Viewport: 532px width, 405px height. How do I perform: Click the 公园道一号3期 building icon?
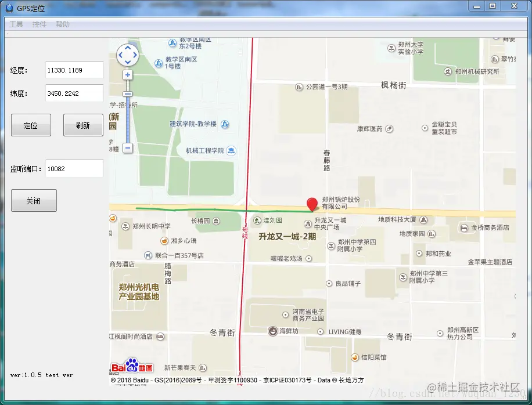(299, 87)
